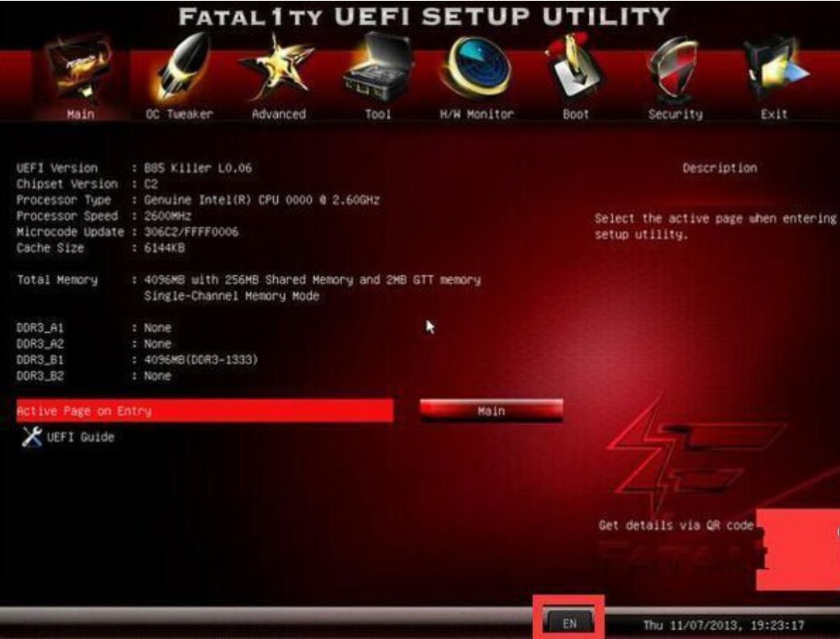840x639 pixels.
Task: Open the H/W Monitor tab label
Action: [477, 114]
